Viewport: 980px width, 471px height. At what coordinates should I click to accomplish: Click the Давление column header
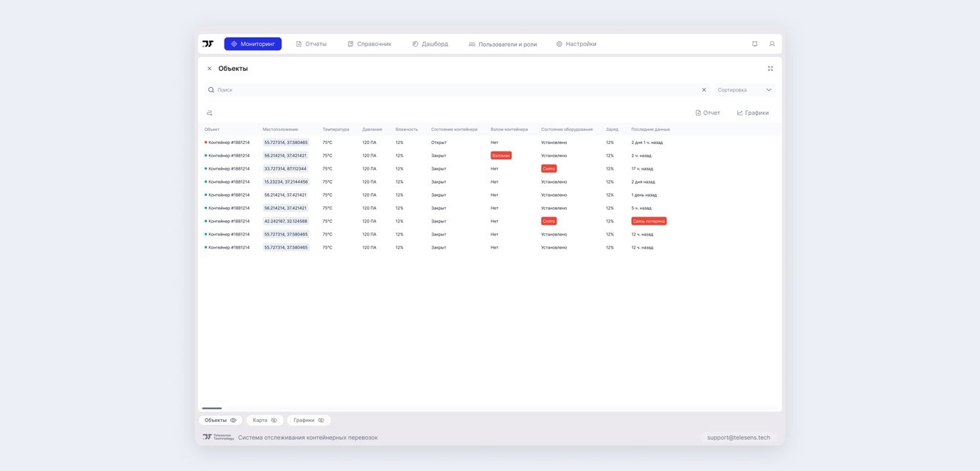372,129
